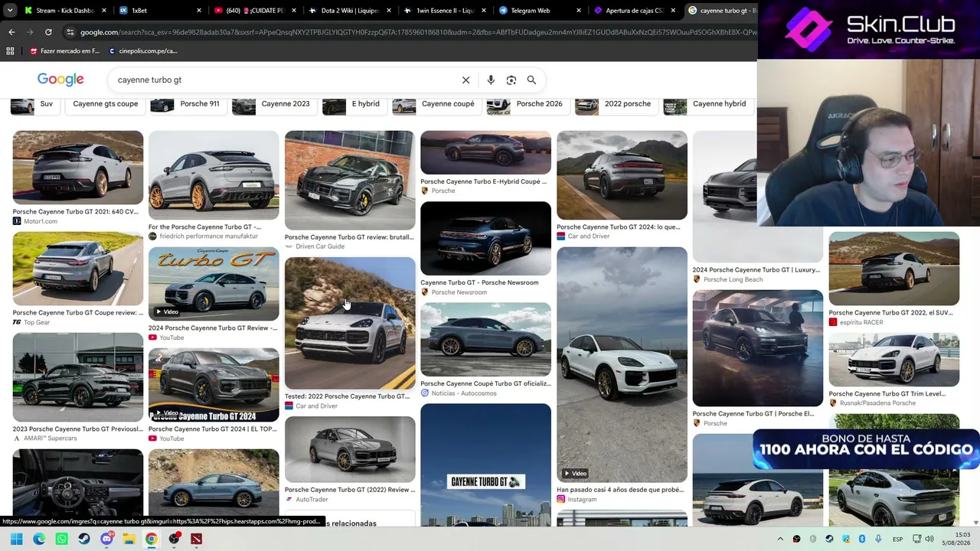
Task: Open the clock and date panel
Action: click(956, 539)
